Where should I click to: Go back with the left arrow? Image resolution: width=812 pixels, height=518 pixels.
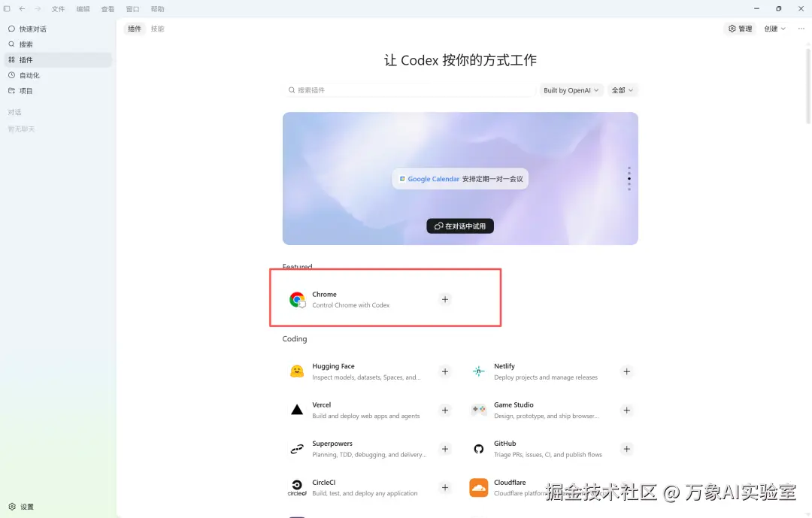coord(23,9)
